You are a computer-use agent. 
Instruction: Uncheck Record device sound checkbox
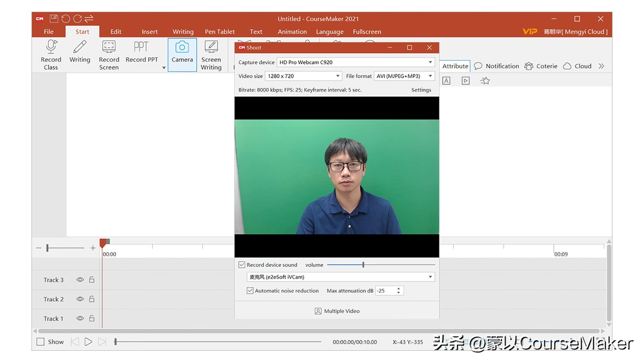coord(242,265)
